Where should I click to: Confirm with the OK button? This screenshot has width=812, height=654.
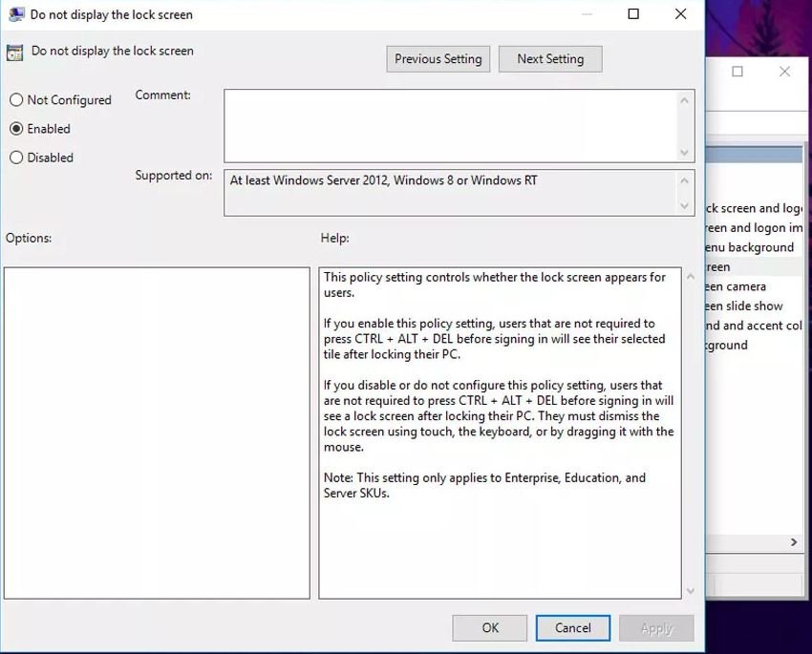490,627
